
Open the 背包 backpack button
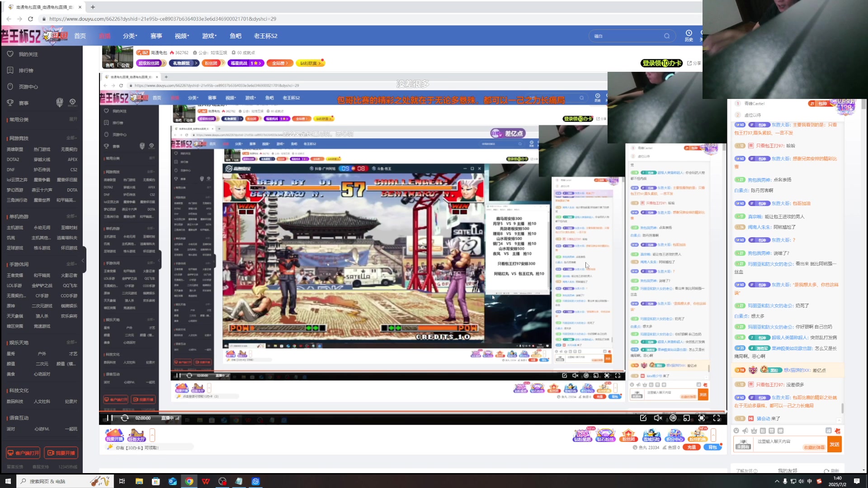click(712, 447)
